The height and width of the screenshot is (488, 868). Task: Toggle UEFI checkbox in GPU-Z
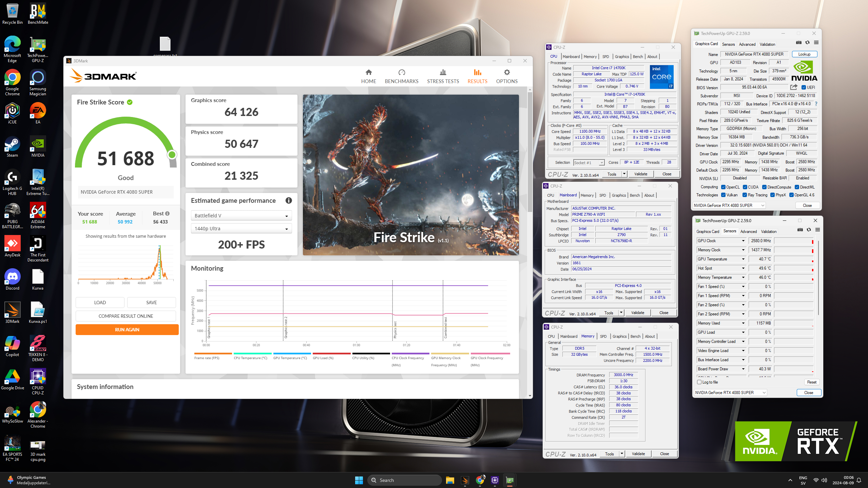click(804, 87)
